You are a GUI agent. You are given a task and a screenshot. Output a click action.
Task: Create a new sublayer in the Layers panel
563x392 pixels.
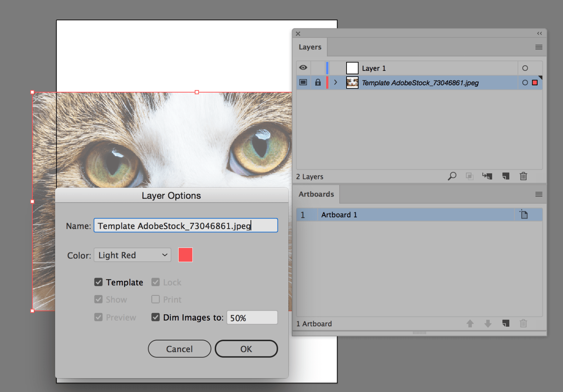[487, 176]
